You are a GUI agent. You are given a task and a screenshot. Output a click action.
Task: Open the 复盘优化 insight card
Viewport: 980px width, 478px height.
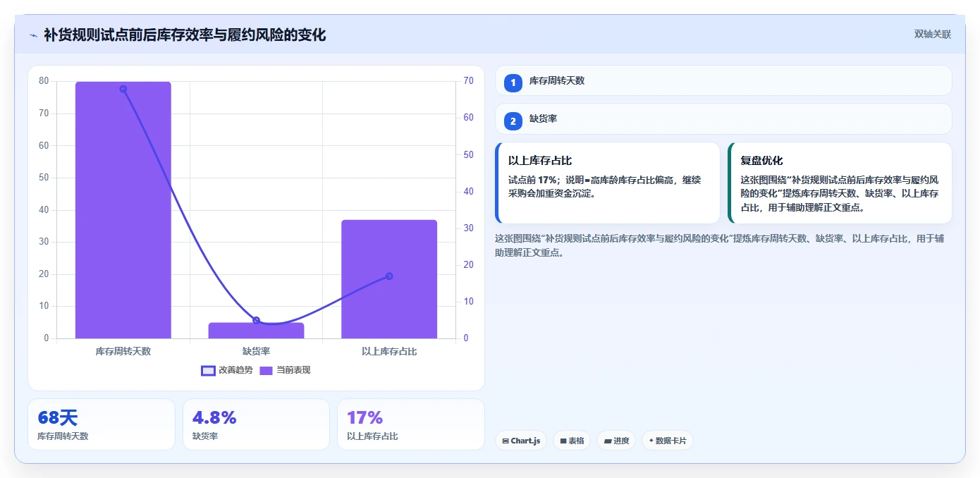click(x=840, y=183)
